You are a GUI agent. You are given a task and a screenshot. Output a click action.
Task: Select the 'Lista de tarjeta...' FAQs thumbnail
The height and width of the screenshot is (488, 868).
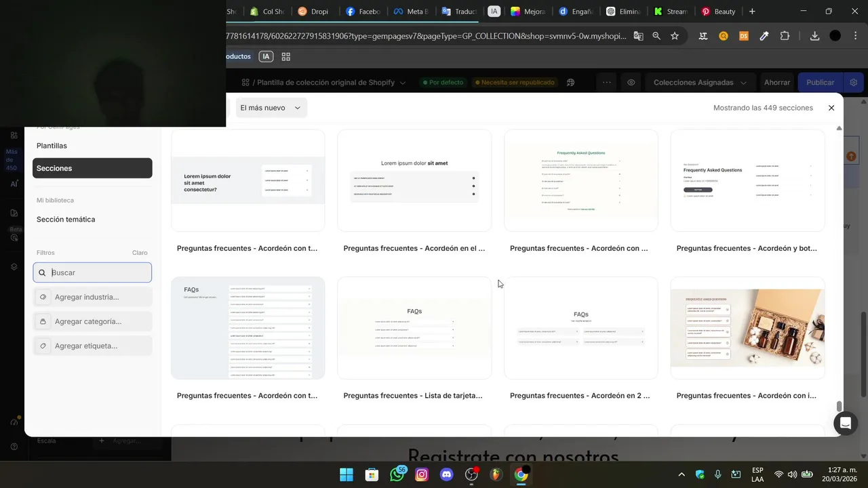[414, 328]
